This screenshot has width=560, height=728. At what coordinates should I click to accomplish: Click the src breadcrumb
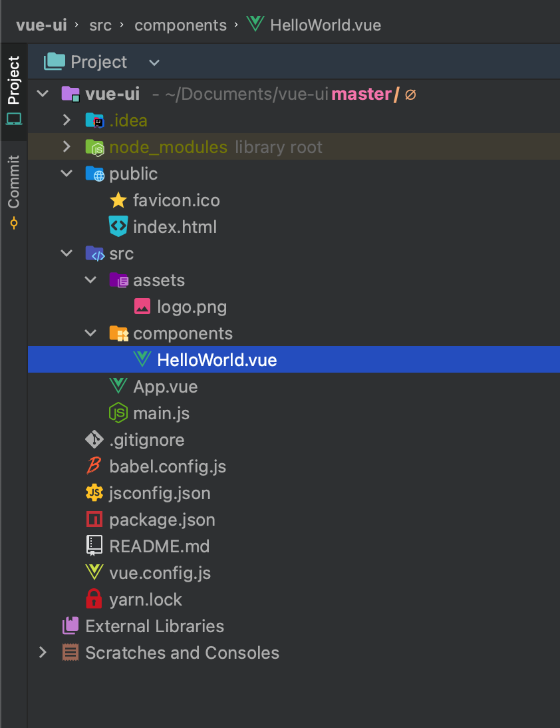click(x=100, y=25)
